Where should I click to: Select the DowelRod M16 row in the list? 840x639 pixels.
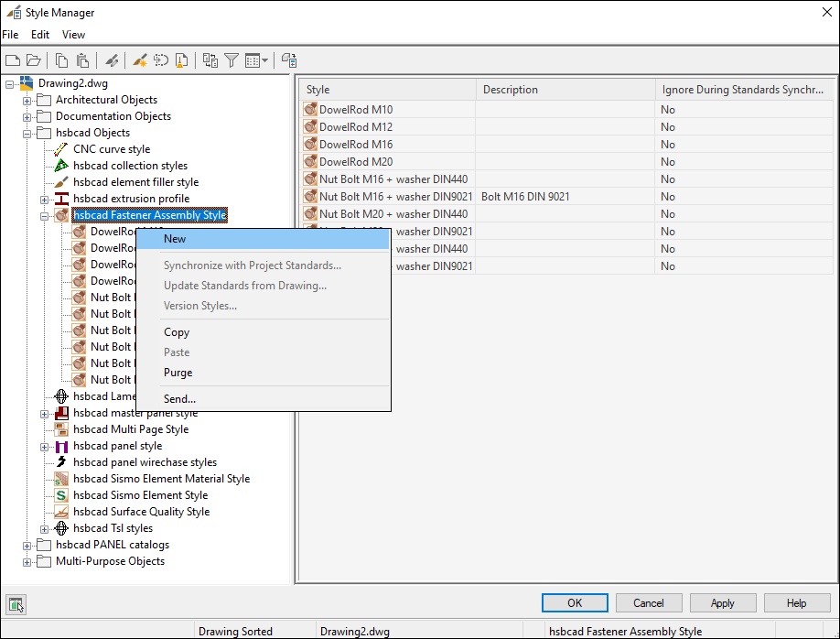click(x=566, y=145)
